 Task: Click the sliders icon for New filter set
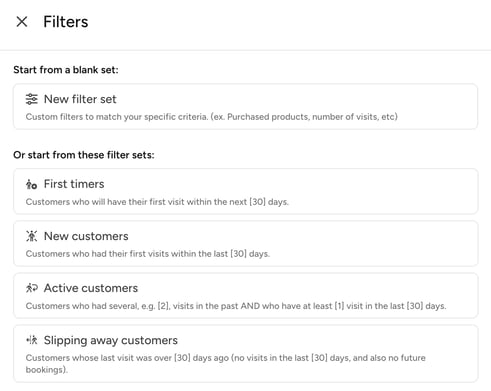coord(32,99)
